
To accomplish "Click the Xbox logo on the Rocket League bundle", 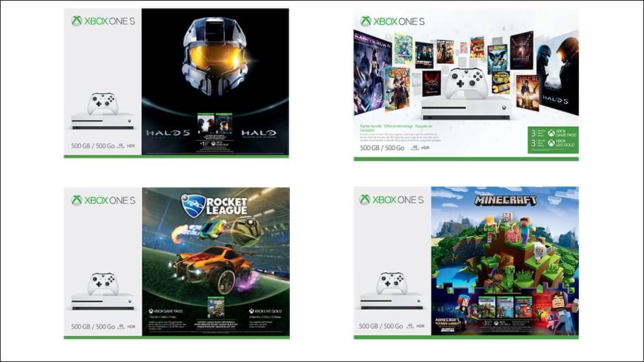I will pyautogui.click(x=77, y=200).
